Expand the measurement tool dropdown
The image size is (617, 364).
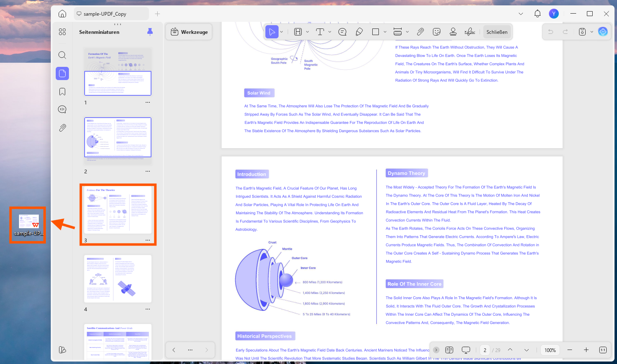pos(407,32)
